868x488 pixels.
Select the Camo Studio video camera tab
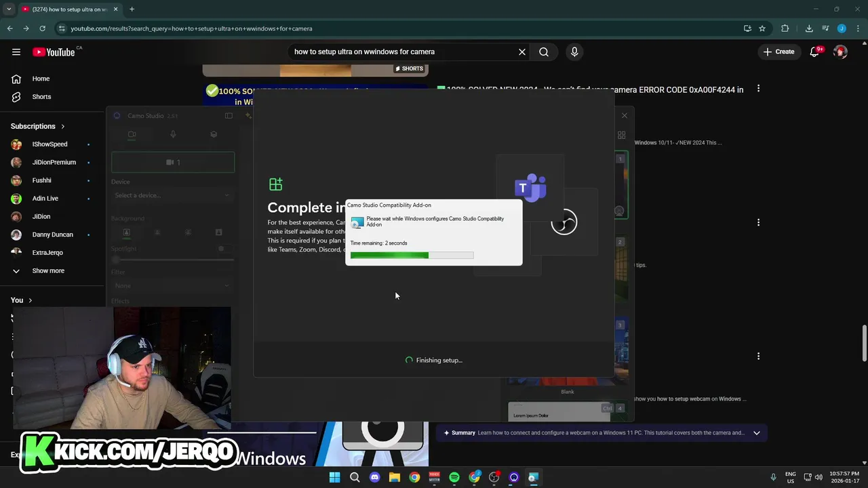(x=132, y=134)
